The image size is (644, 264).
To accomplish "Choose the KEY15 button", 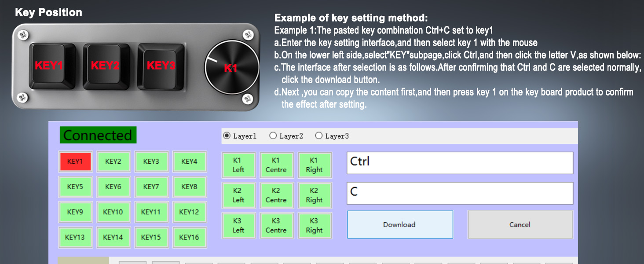I will coord(151,237).
